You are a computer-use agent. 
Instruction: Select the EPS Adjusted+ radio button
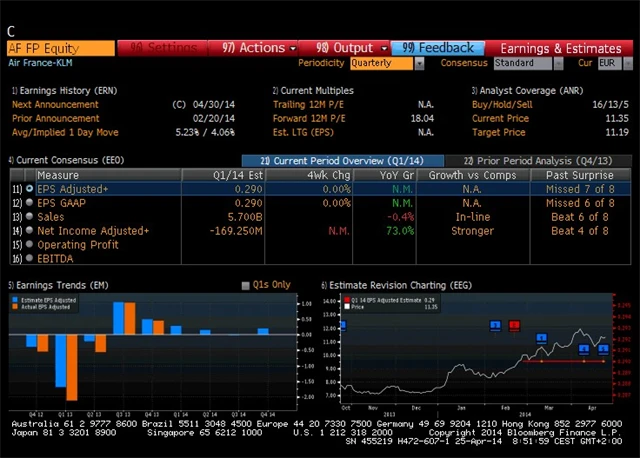(x=29, y=189)
